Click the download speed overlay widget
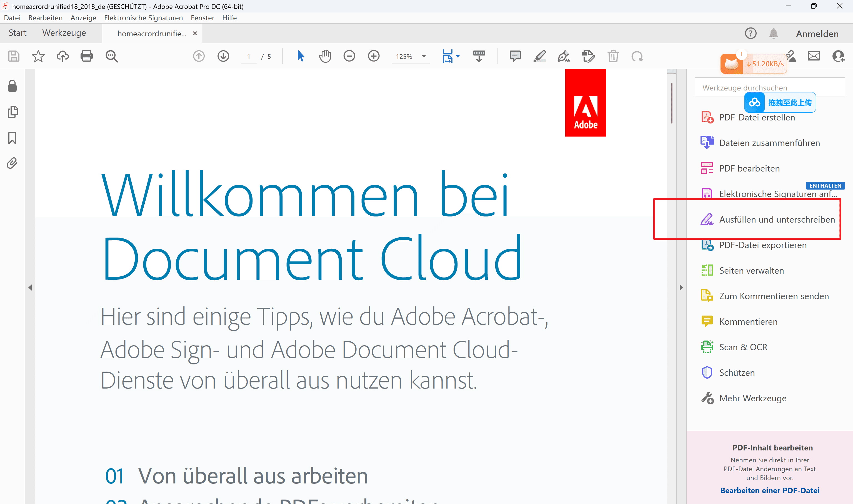The height and width of the screenshot is (504, 853). 754,64
